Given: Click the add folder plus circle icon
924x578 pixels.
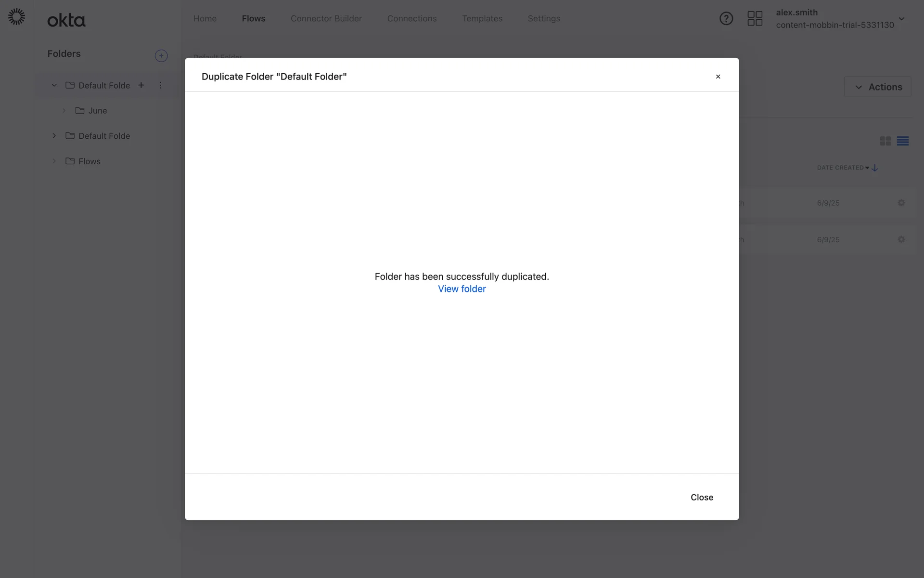Looking at the screenshot, I should pyautogui.click(x=161, y=56).
